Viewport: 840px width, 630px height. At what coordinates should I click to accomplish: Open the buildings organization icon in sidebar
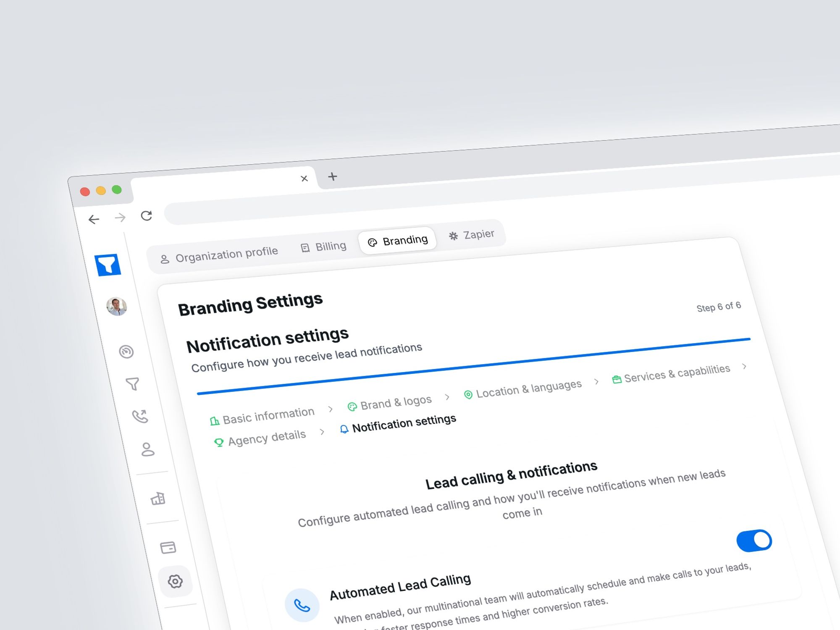tap(158, 499)
